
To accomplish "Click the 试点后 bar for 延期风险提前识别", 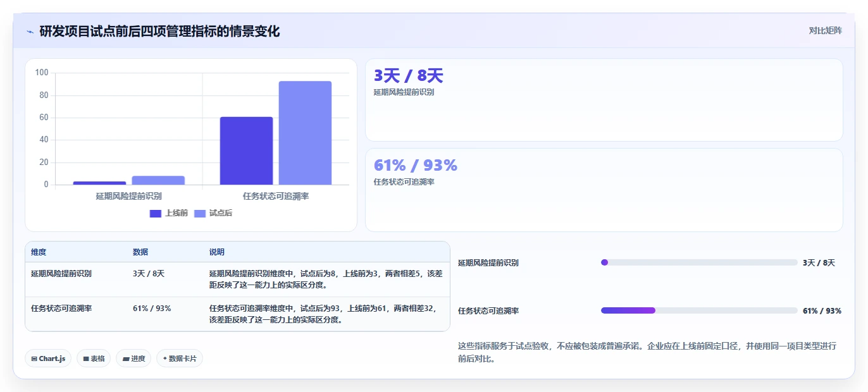I will click(x=158, y=180).
